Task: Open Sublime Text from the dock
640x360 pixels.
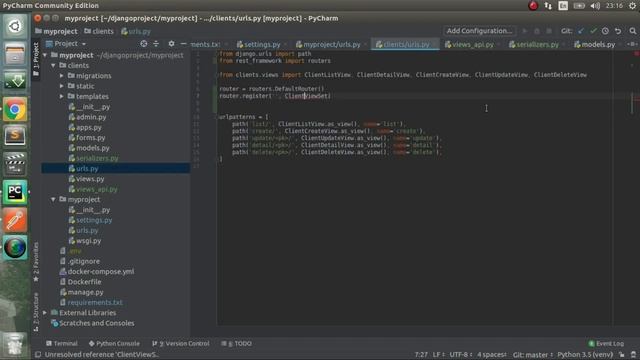Action: (15, 136)
